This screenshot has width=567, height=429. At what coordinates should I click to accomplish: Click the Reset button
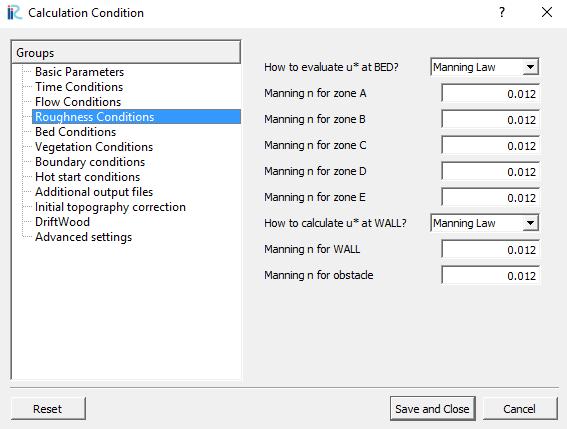tap(48, 409)
